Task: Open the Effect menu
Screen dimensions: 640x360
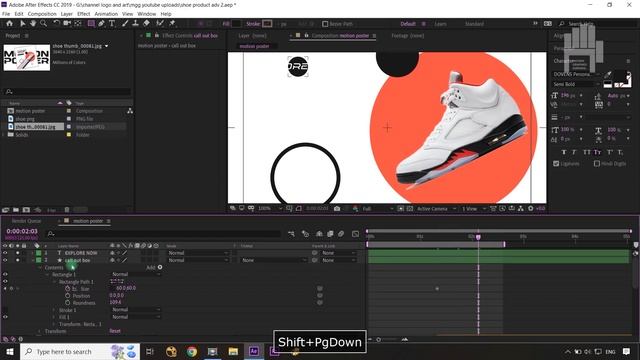Action: (84, 14)
